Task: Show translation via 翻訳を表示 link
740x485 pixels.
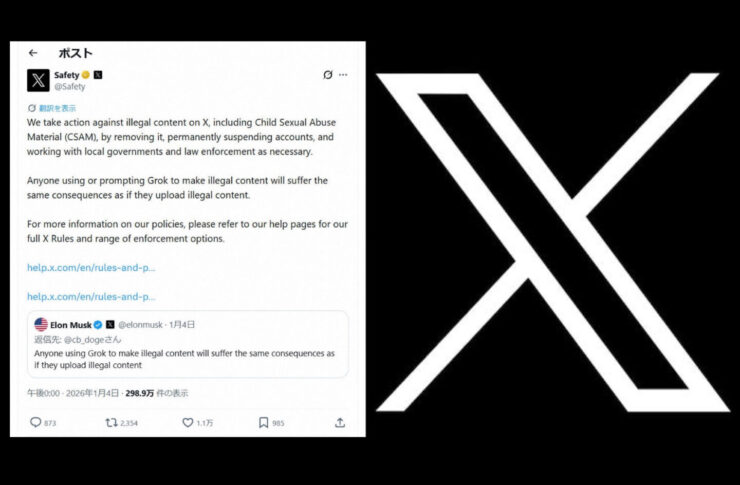Action: pos(52,108)
